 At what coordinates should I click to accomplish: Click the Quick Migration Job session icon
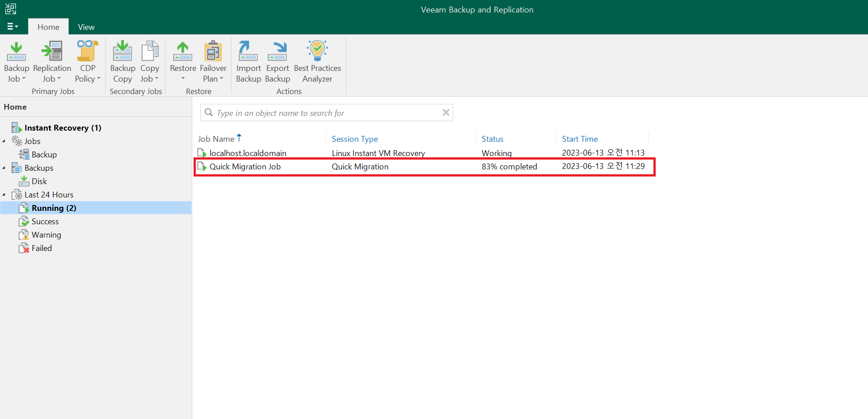tap(202, 166)
